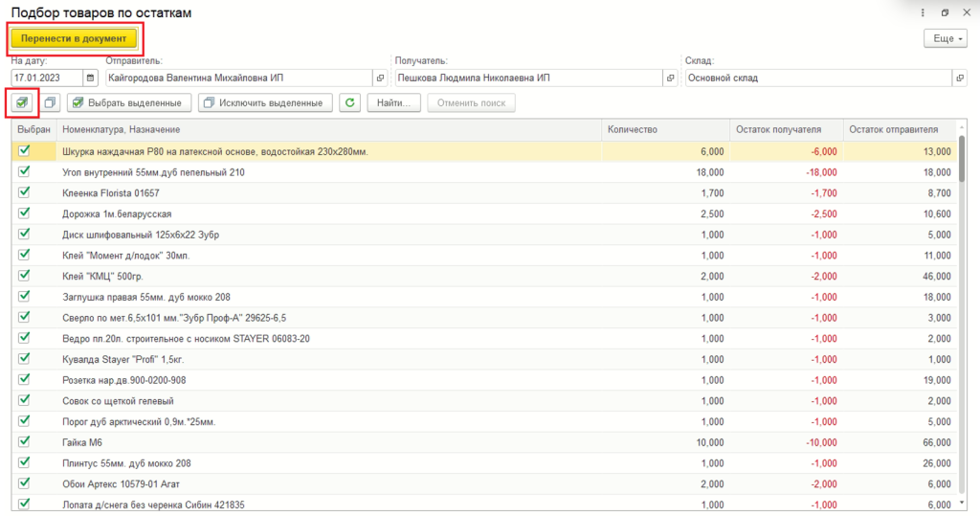
Task: Open the calendar picker for date field
Action: click(x=91, y=79)
